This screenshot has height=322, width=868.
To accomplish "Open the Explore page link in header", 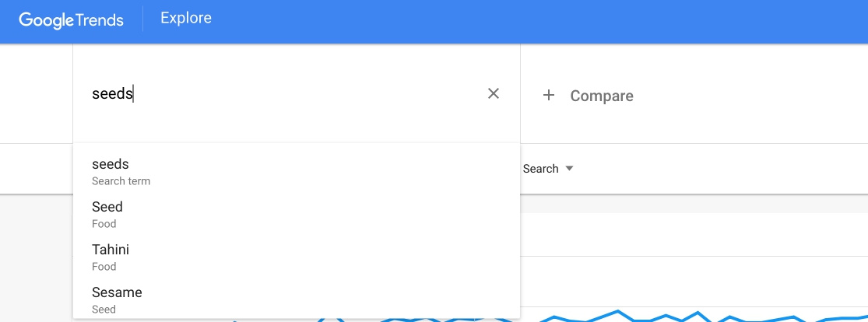I will coord(186,18).
